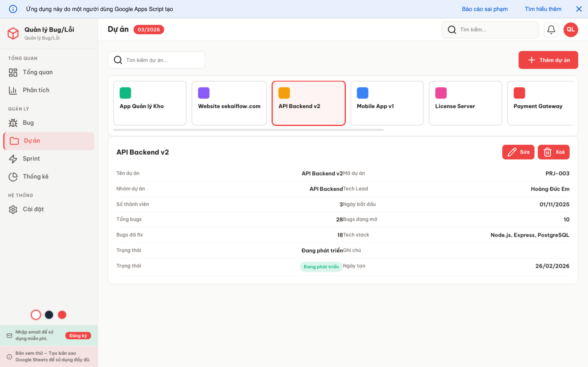Open the QL user avatar
This screenshot has width=588, height=367.
[x=570, y=29]
